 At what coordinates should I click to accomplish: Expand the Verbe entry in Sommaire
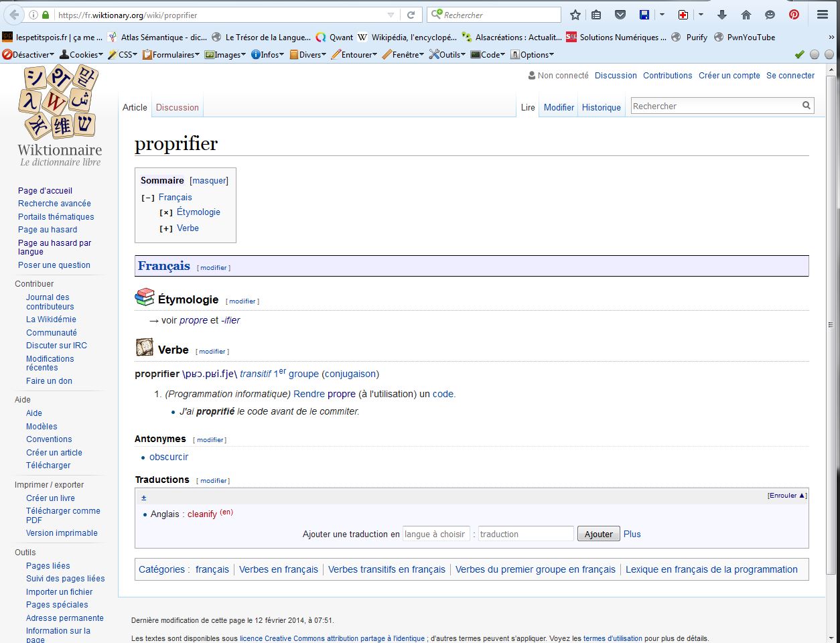(166, 229)
